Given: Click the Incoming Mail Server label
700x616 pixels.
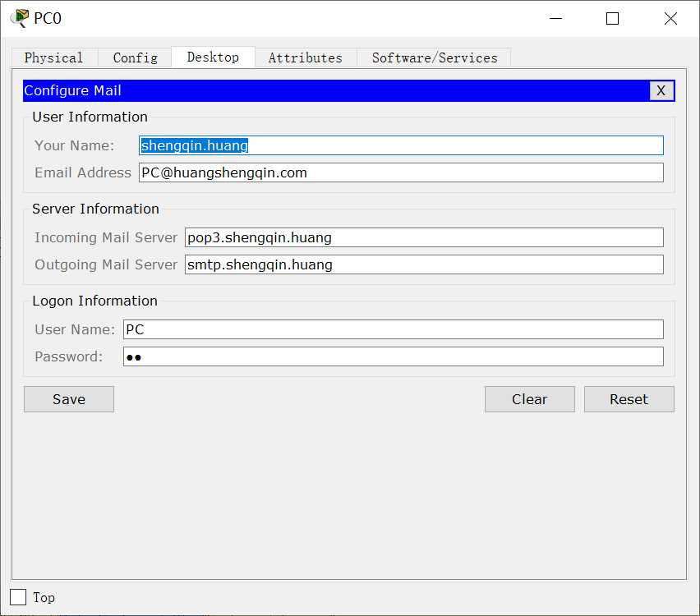Looking at the screenshot, I should 106,237.
